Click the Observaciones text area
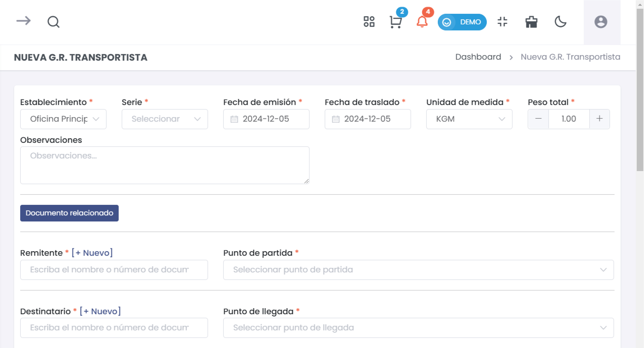This screenshot has height=348, width=644. 164,165
